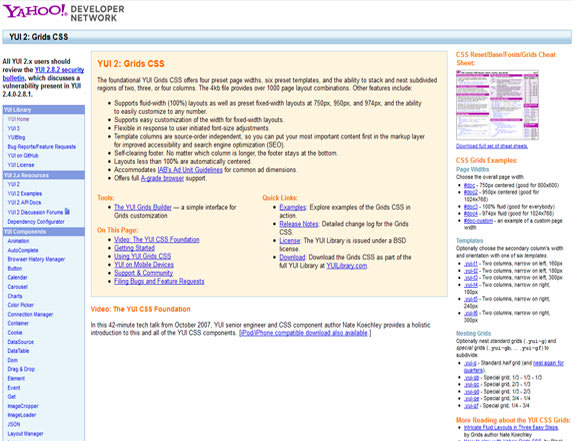Screen dimensions: 574x441
Task: Open yui-g standard half grid example
Action: coord(470,363)
